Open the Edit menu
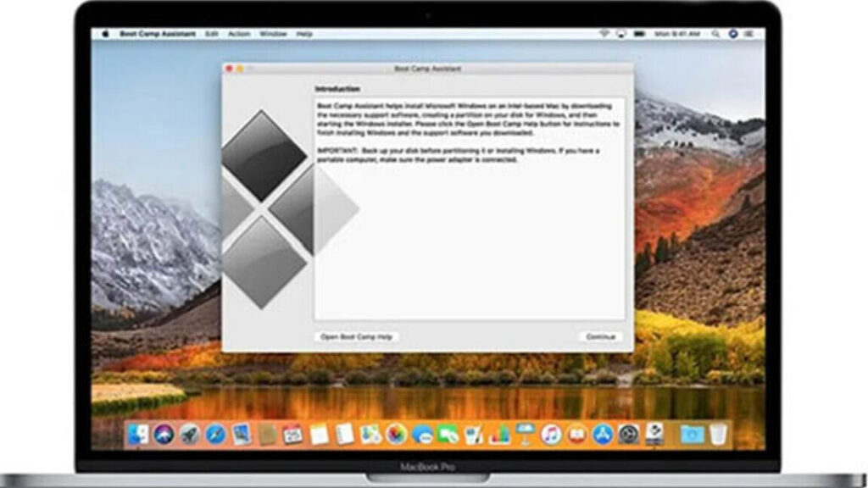 tap(212, 34)
